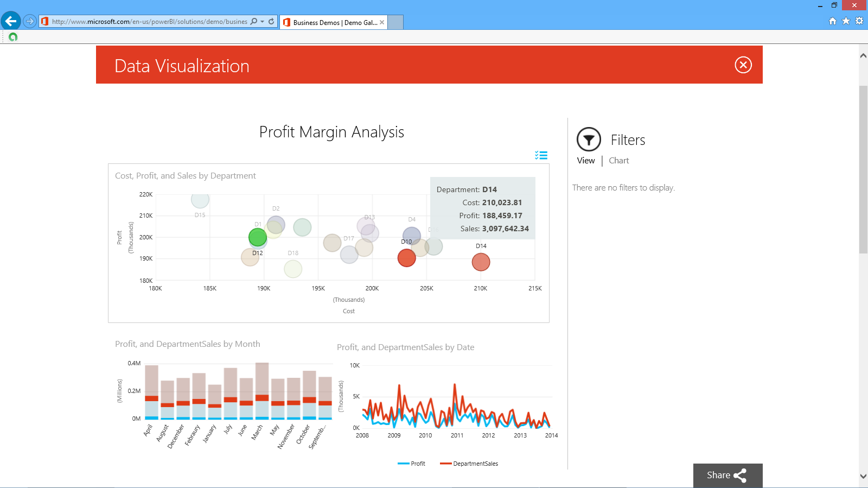The width and height of the screenshot is (868, 488).
Task: Click the browser back arrow button
Action: tap(11, 21)
